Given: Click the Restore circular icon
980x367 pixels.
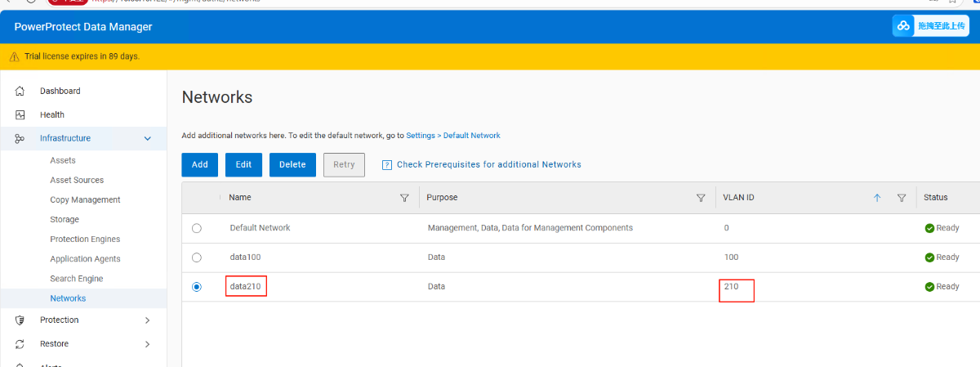Looking at the screenshot, I should (20, 343).
